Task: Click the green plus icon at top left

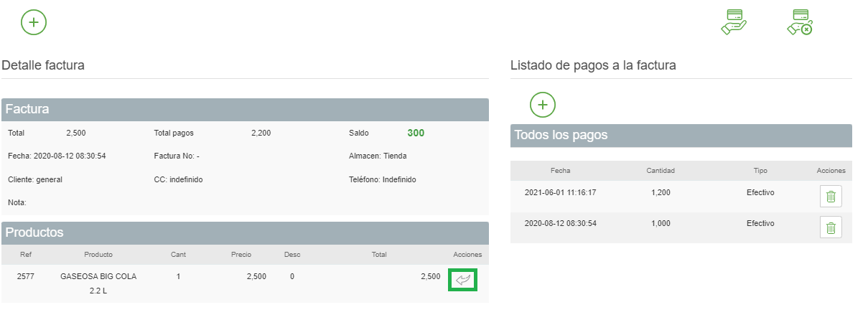Action: click(x=34, y=22)
